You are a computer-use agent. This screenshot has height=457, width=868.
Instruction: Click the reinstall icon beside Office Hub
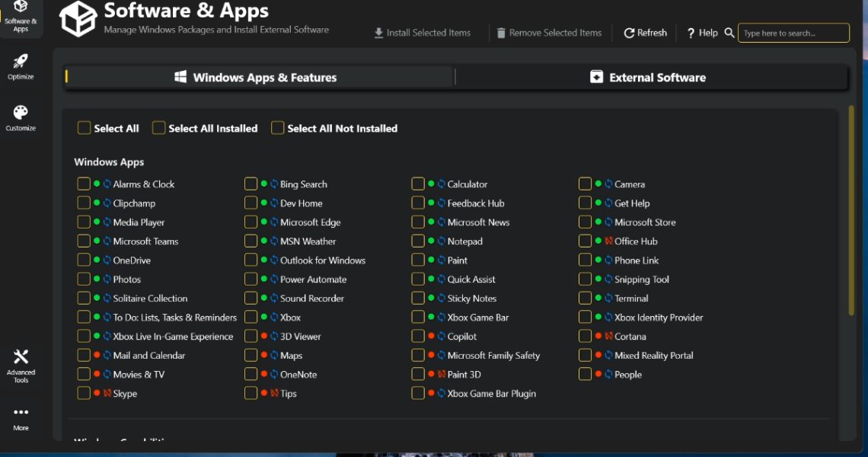point(608,241)
